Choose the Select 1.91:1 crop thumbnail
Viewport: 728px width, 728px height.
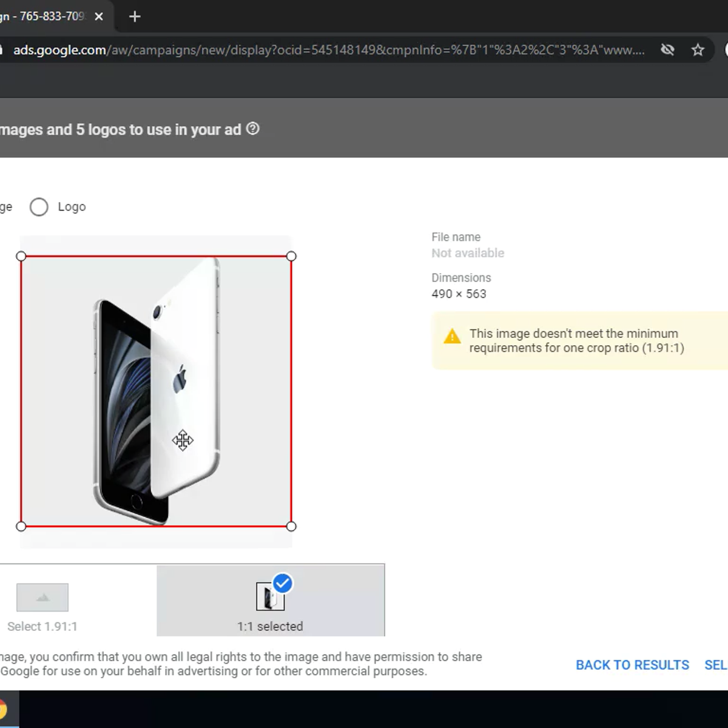[42, 598]
